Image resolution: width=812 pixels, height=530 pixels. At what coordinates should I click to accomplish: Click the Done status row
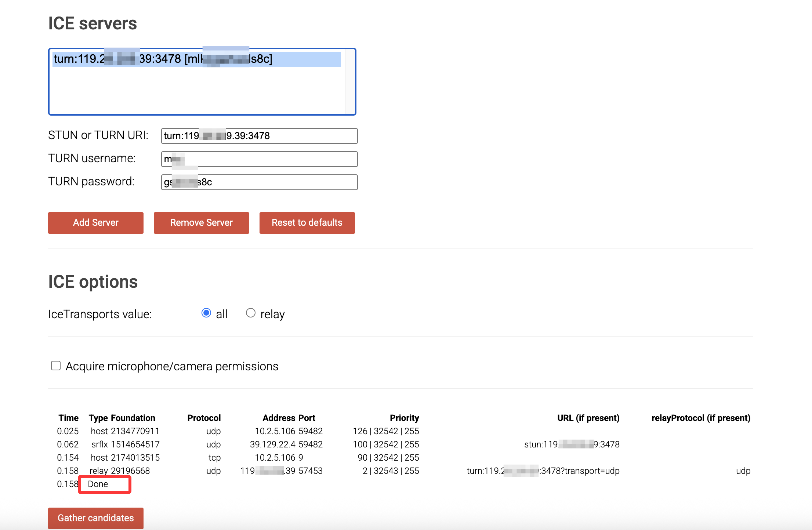coord(98,484)
